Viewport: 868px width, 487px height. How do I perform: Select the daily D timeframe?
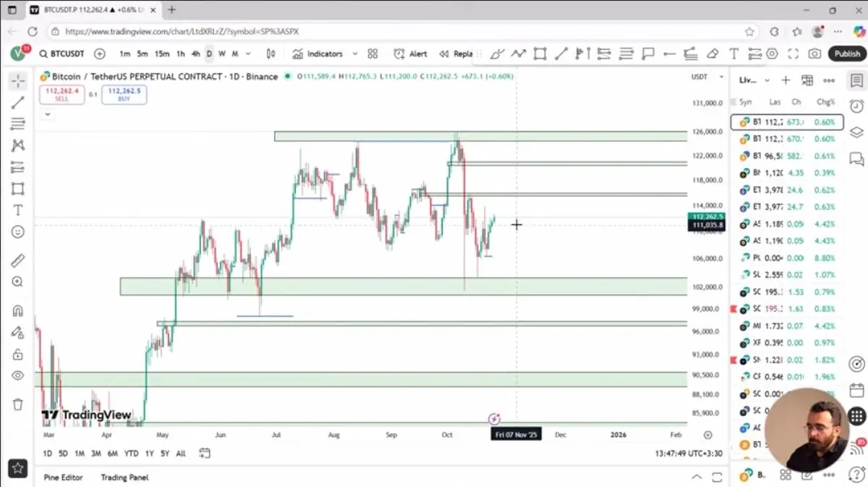(x=209, y=54)
